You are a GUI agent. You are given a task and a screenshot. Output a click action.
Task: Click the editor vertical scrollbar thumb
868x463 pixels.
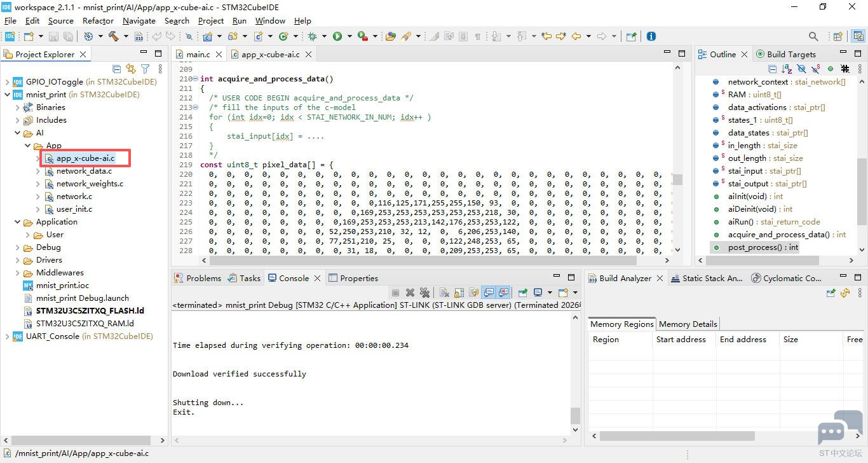(677, 179)
